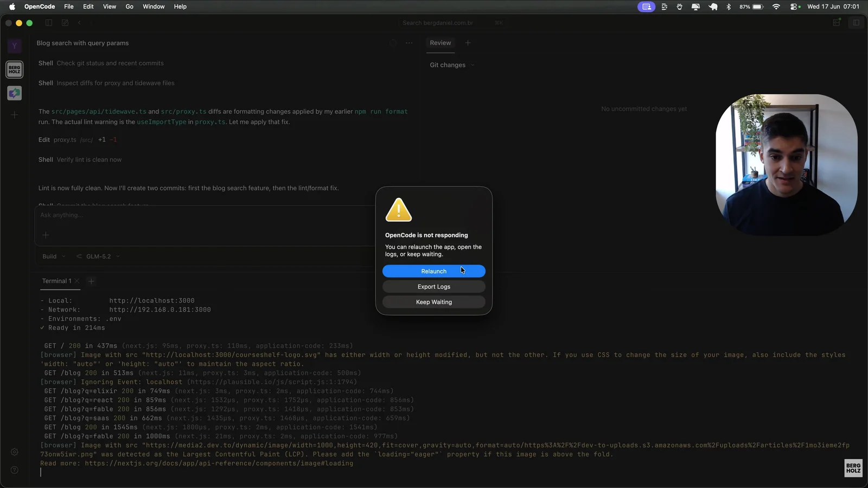This screenshot has height=488, width=868.
Task: Switch to the Review tab
Action: click(x=441, y=43)
